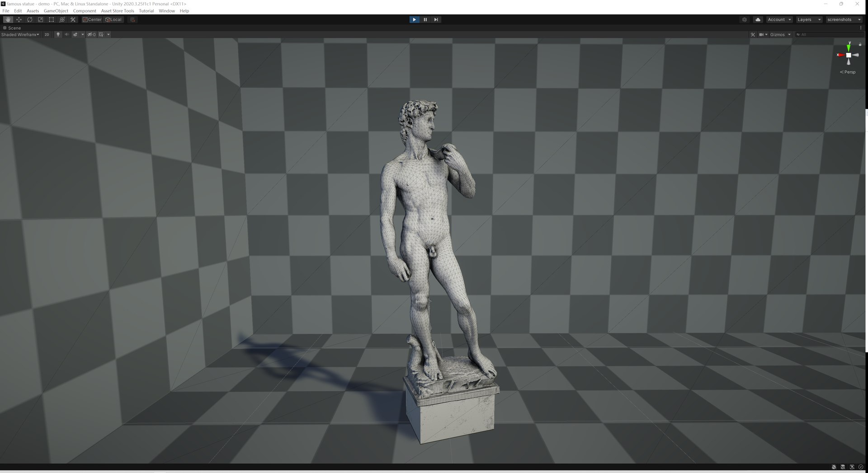Click the center cube of orientation gizmo
The image size is (868, 473).
coord(849,55)
